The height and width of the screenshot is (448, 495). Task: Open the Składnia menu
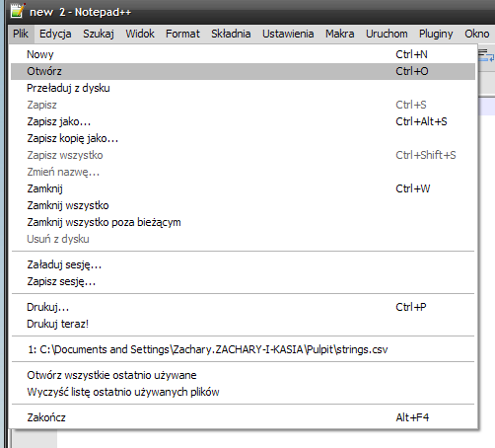pyautogui.click(x=231, y=34)
